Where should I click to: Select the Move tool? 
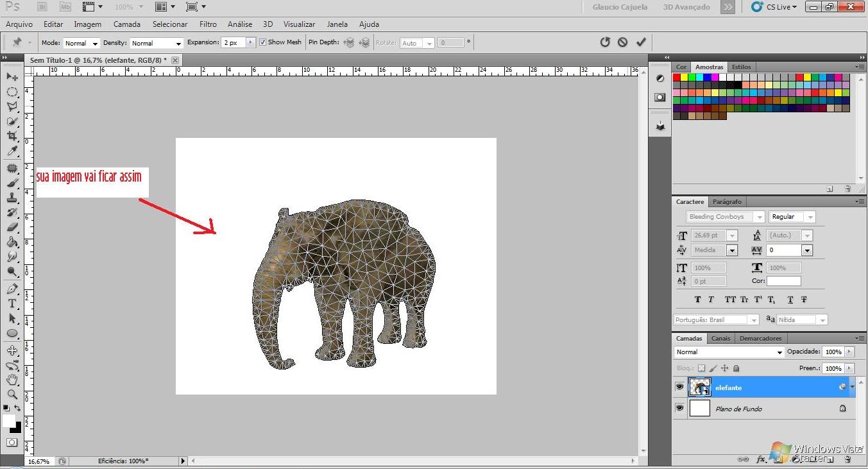(x=12, y=77)
